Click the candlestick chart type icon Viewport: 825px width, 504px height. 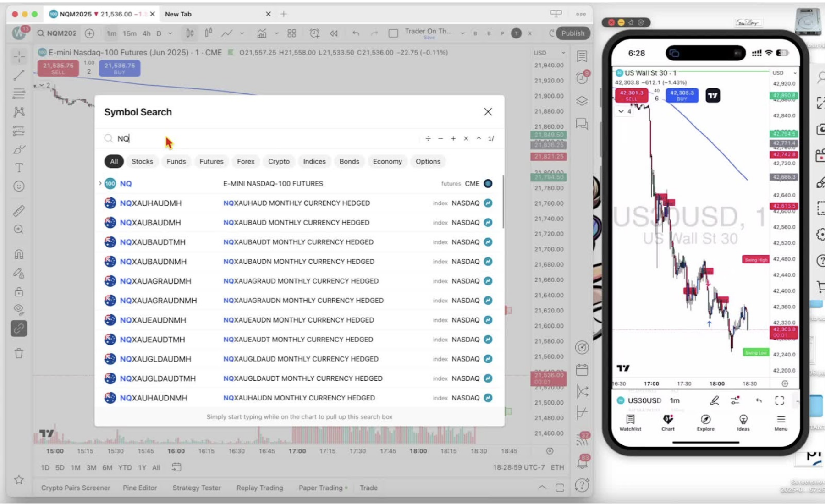190,33
